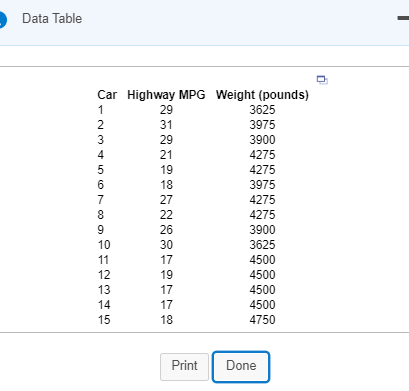Viewport: 409px width, 391px height.
Task: Click the weight 3900 in car 9 row
Action: [x=262, y=230]
